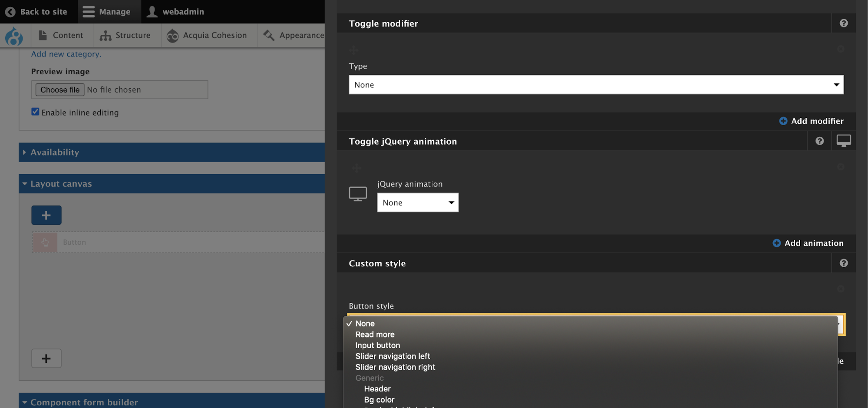Open the Manage menu

click(109, 12)
